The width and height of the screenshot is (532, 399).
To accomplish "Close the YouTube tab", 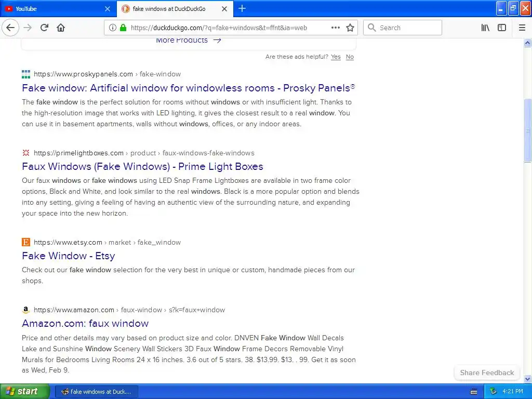I will [x=108, y=9].
